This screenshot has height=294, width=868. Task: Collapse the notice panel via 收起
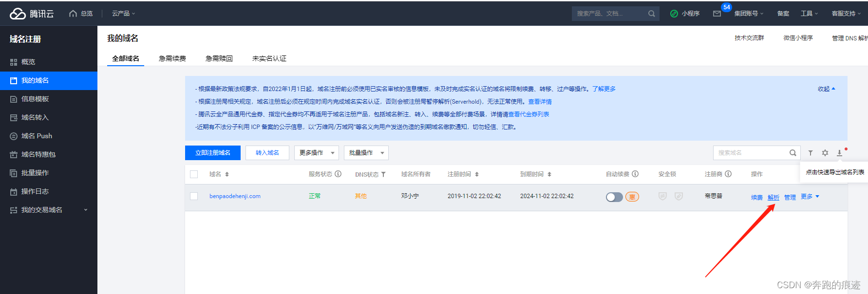pos(827,89)
